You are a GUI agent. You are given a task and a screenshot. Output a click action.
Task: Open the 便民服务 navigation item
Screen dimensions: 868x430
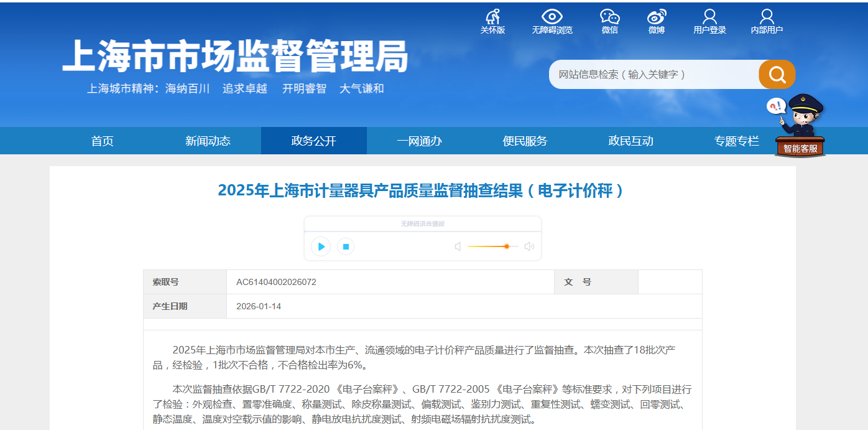click(x=525, y=141)
